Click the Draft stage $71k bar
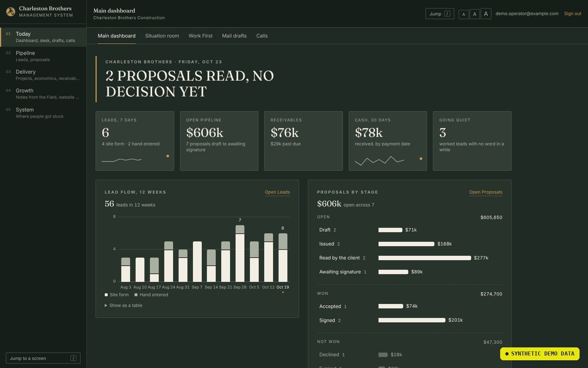Screen dimensions: 588x368 (390, 230)
